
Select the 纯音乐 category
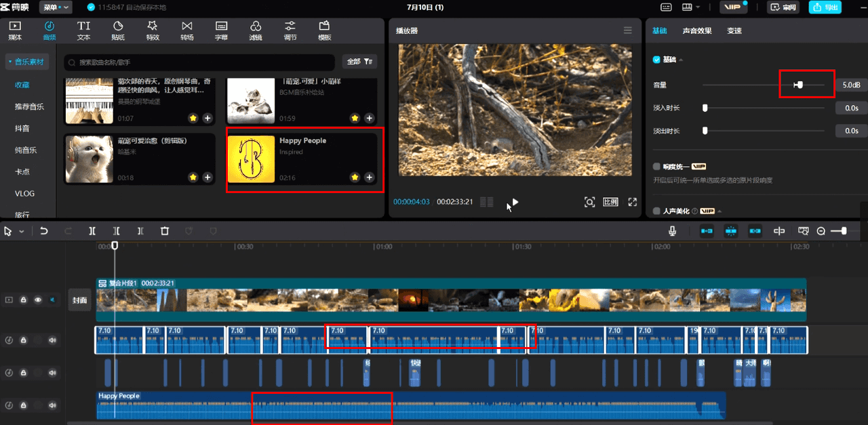(x=26, y=150)
